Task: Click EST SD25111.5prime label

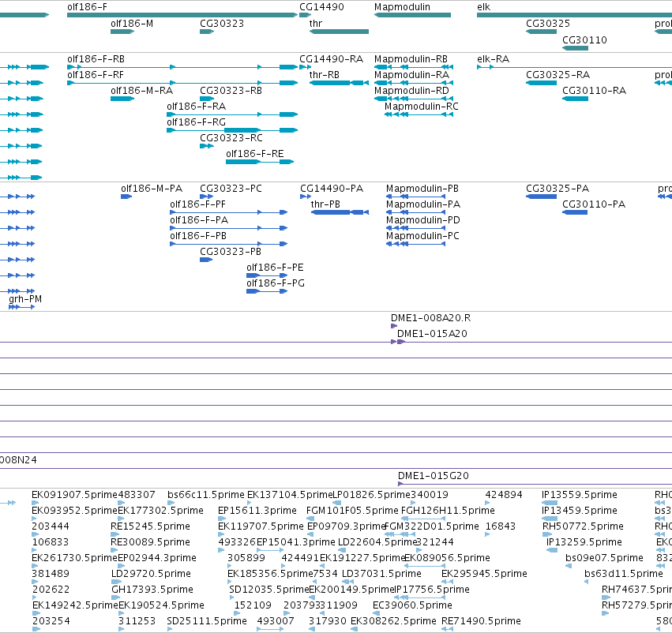Action: tap(207, 621)
